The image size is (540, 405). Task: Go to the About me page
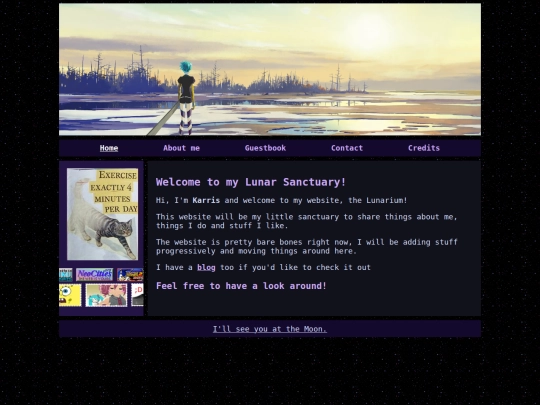(x=181, y=148)
